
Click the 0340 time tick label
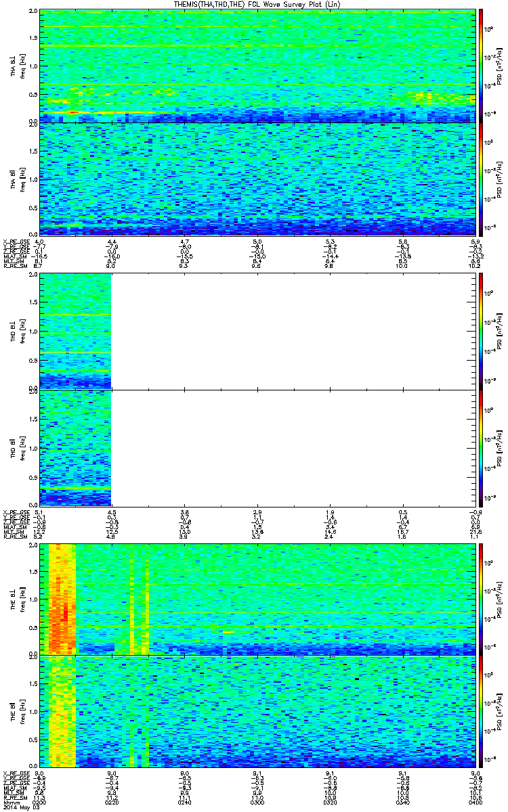tap(403, 803)
